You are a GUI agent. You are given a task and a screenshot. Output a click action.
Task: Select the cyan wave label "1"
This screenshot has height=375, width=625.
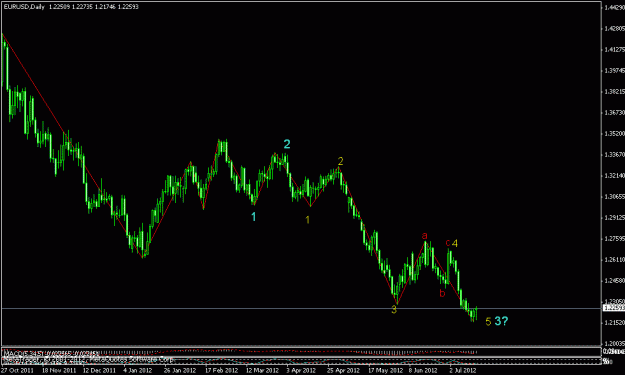click(x=254, y=217)
